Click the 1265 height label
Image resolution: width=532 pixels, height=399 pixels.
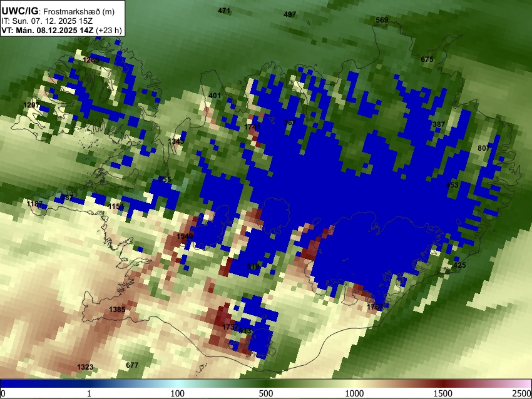tap(91, 60)
